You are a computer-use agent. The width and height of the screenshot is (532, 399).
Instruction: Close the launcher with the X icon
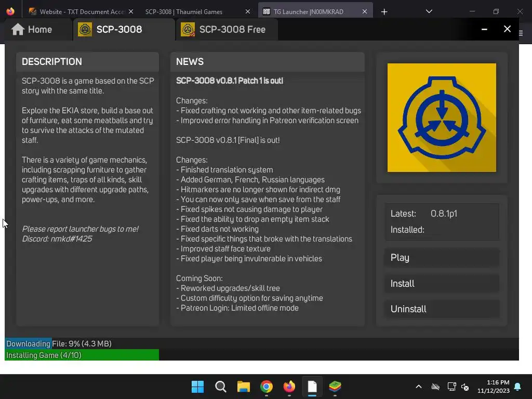click(507, 29)
